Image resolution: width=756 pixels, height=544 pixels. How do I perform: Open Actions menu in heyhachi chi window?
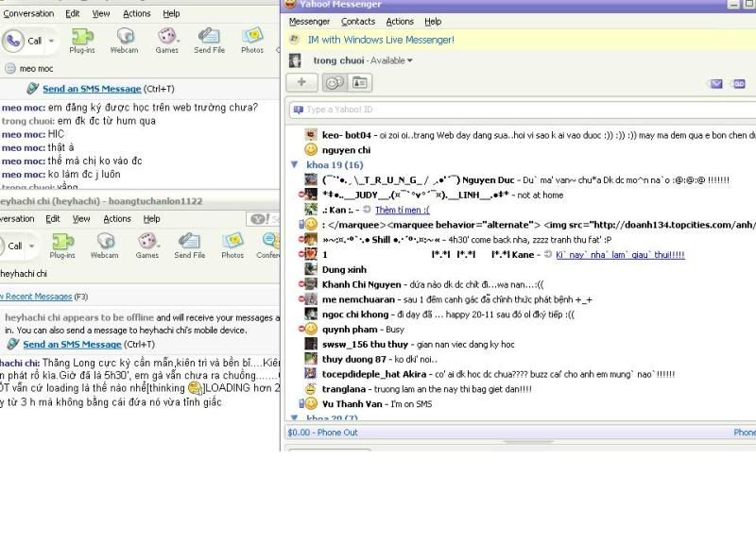point(117,219)
